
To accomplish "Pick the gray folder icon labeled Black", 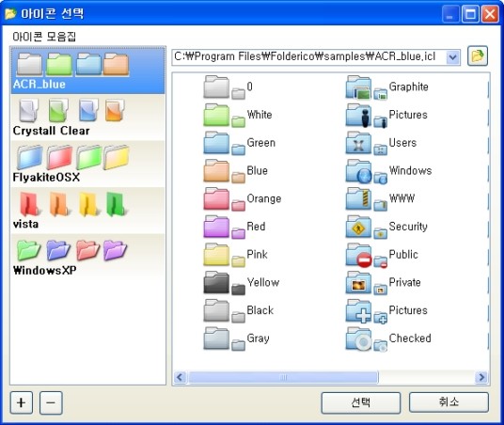I will (x=216, y=310).
